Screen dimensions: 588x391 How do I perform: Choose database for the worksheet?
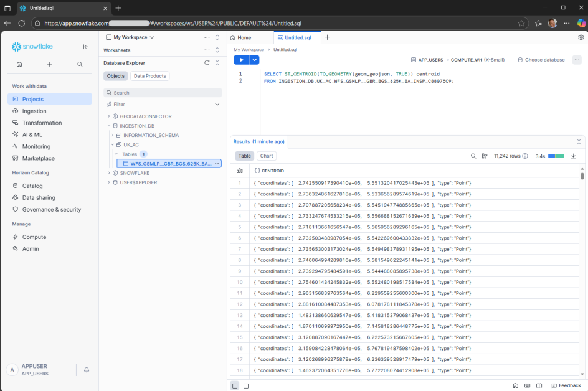pos(541,60)
